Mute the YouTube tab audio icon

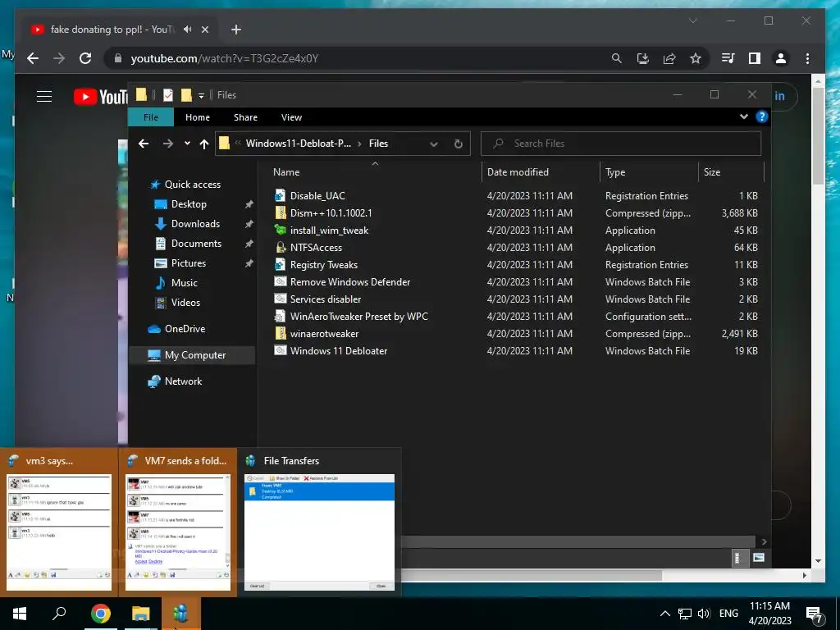click(x=187, y=30)
